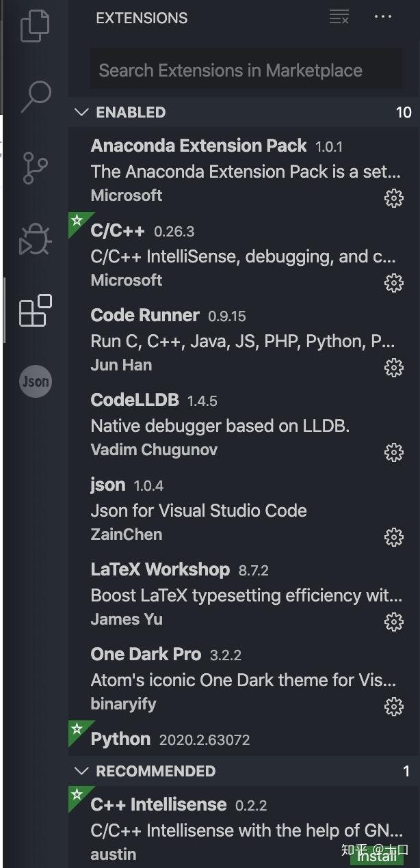Screen dimensions: 420x868
Task: Open settings gear for Code Runner
Action: [x=394, y=368]
